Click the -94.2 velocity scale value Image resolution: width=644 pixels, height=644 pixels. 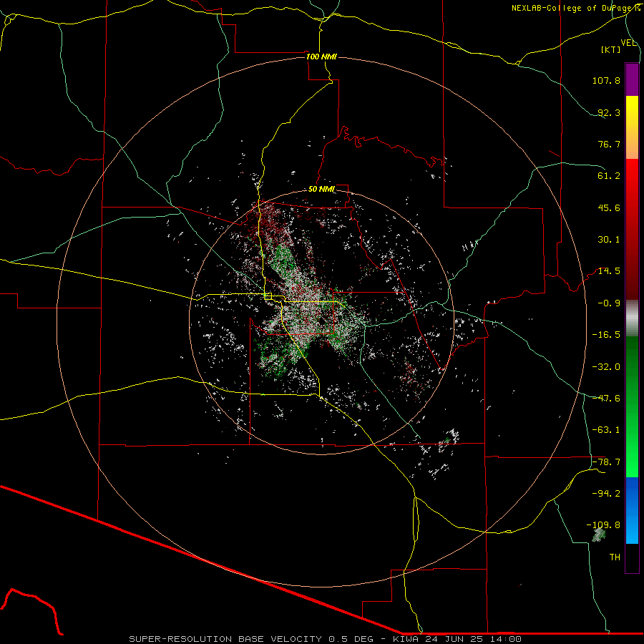pos(606,493)
